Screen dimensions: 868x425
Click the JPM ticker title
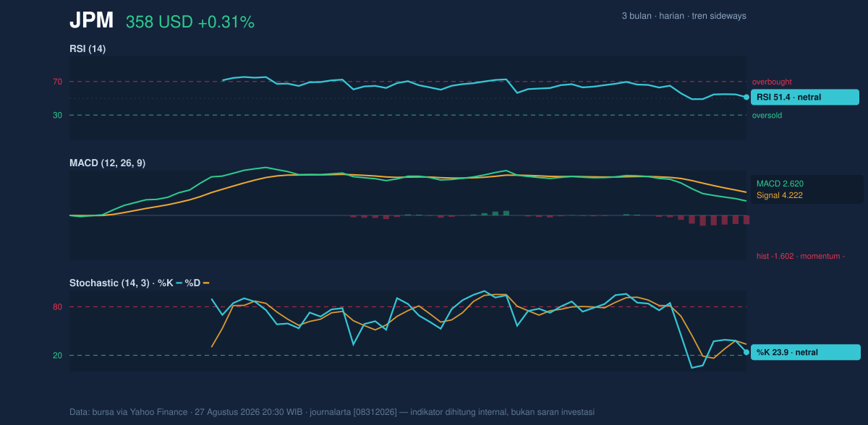pyautogui.click(x=91, y=21)
